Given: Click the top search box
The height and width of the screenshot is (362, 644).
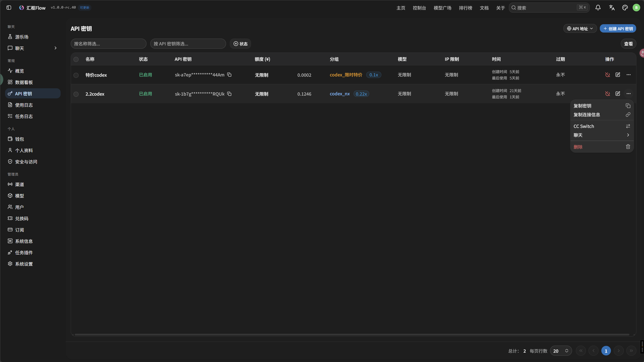Looking at the screenshot, I should click(x=549, y=8).
